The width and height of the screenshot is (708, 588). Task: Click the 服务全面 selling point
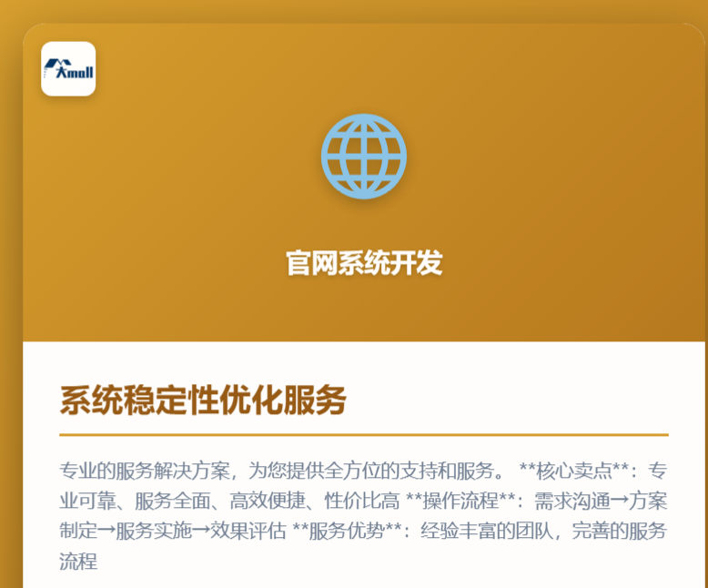(x=173, y=501)
